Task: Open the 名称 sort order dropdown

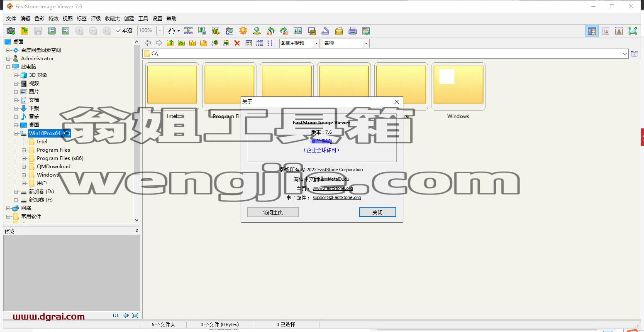Action: coord(366,43)
